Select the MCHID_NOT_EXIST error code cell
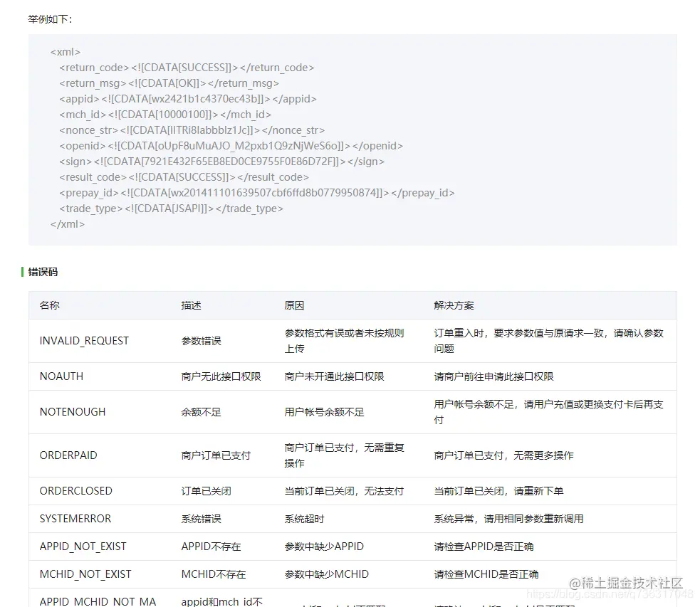Viewport: 700px width, 607px height. pos(85,574)
